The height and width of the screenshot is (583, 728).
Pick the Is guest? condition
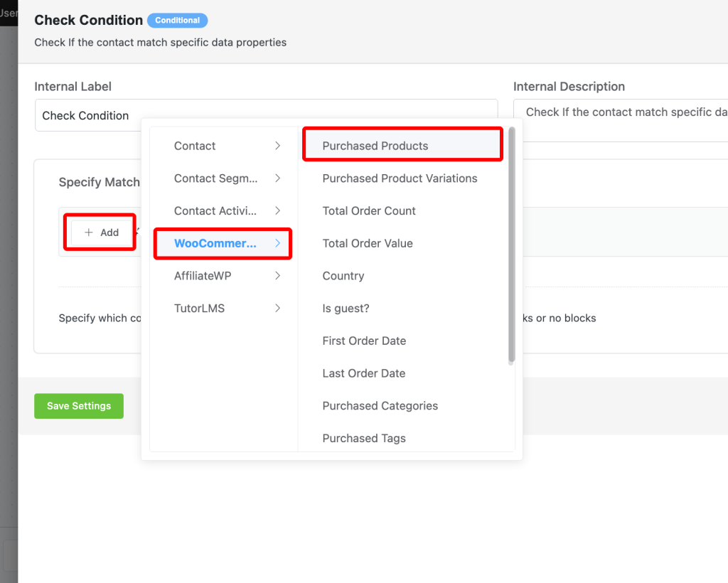click(x=346, y=309)
